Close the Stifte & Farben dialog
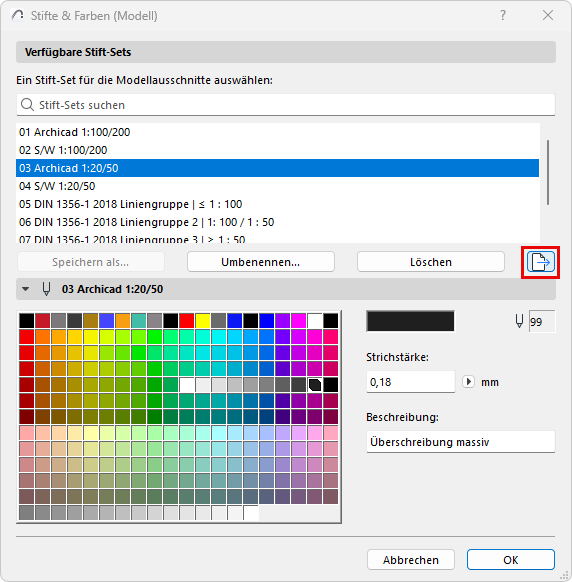The image size is (572, 582). click(548, 15)
